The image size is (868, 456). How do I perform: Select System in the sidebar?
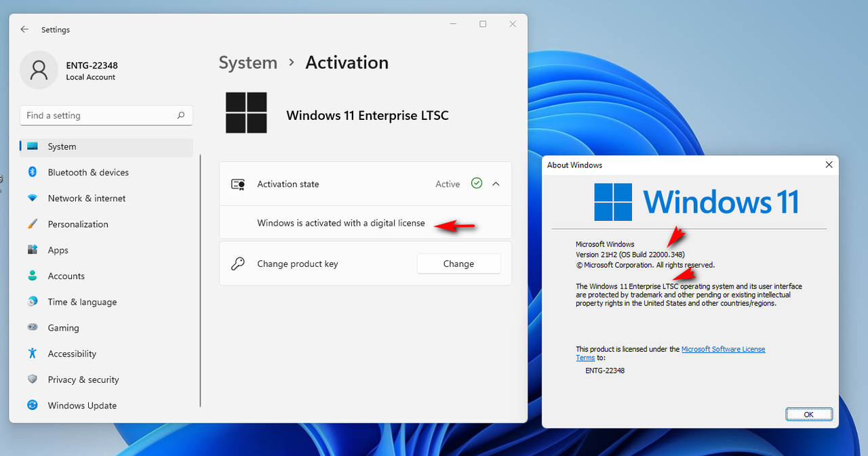point(107,146)
